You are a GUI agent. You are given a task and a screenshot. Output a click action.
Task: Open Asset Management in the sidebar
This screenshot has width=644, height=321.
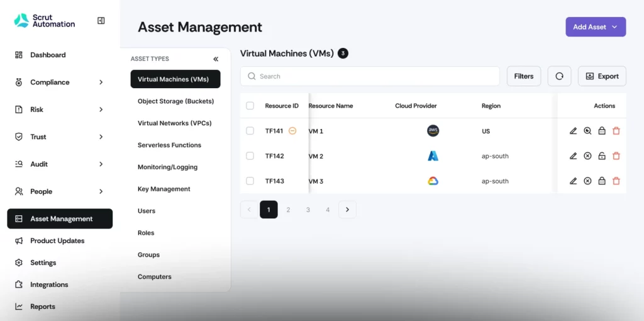(x=60, y=218)
